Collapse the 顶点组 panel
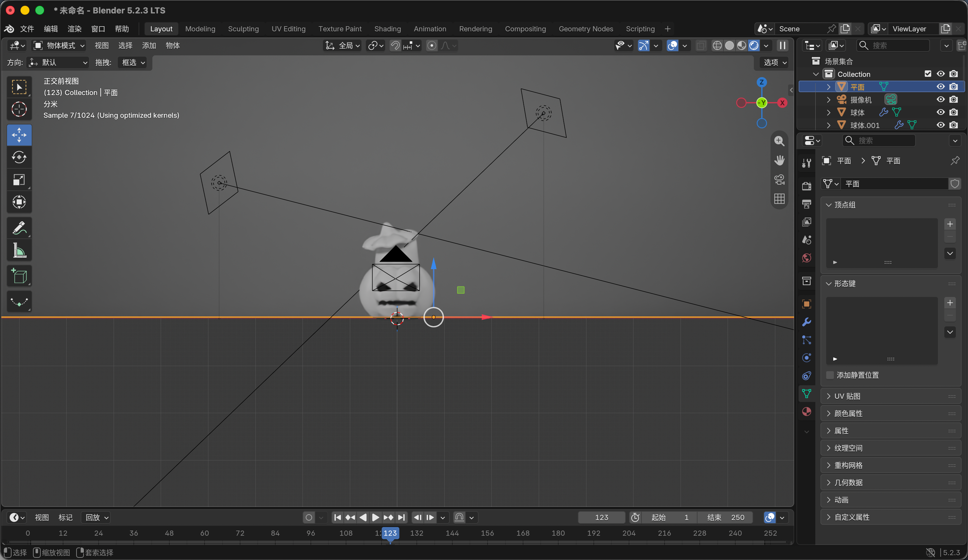This screenshot has height=560, width=968. (x=891, y=205)
